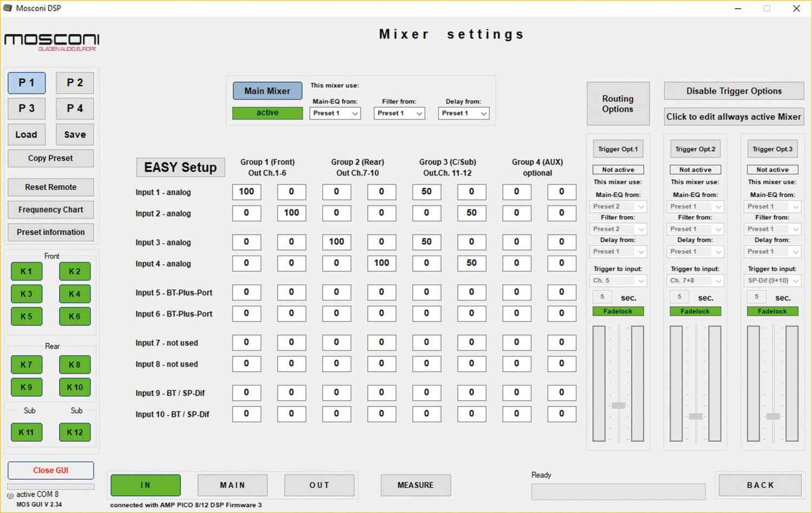This screenshot has height=513, width=812.
Task: Click Trigger Opt.1 seconds field
Action: coord(602,297)
